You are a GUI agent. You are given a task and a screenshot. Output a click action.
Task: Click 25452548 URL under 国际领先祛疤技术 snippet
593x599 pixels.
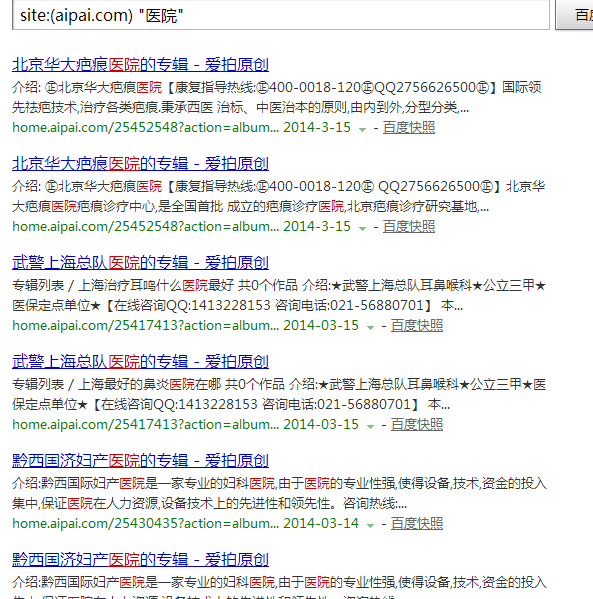point(146,128)
